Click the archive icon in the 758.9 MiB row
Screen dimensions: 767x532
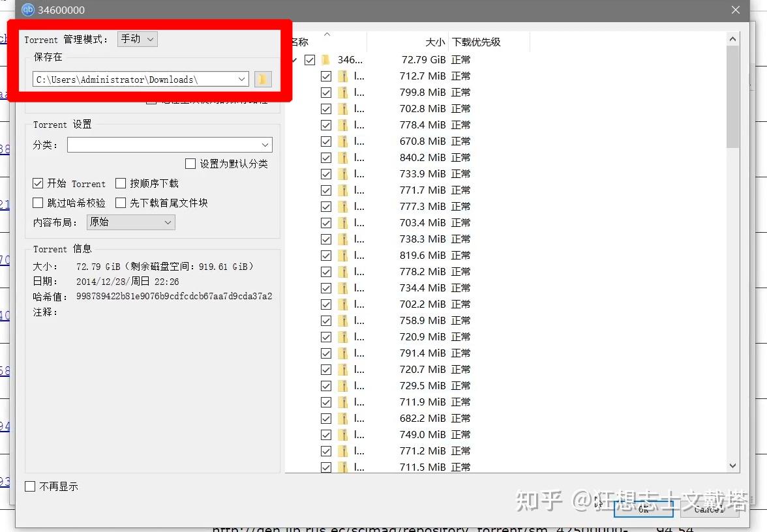click(x=343, y=321)
